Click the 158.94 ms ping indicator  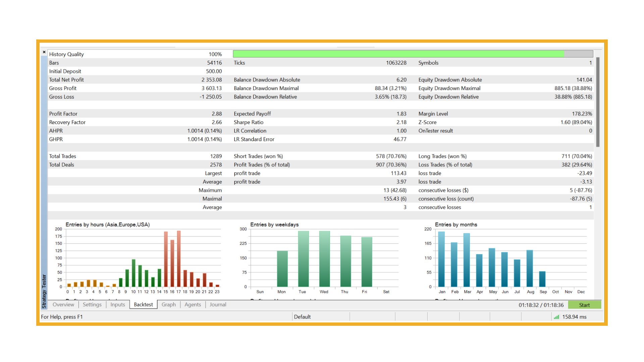click(x=574, y=317)
